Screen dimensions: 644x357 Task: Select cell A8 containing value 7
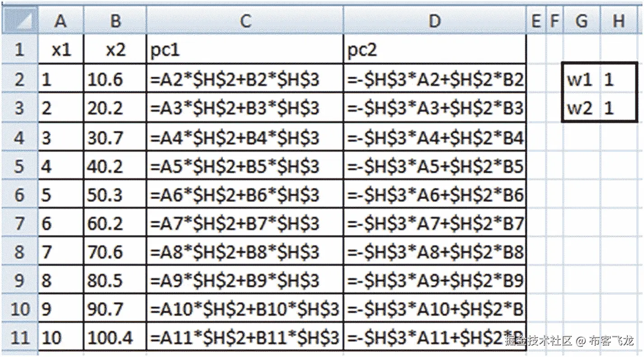pos(61,252)
